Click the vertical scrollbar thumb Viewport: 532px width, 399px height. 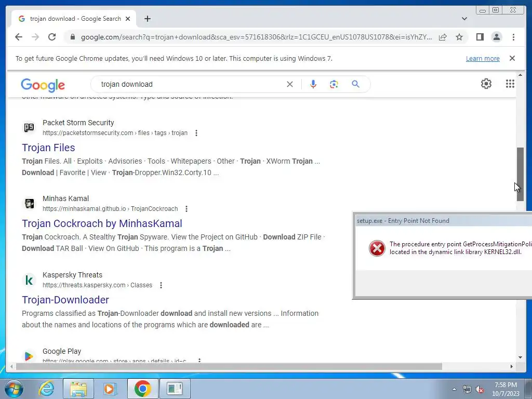(x=520, y=175)
